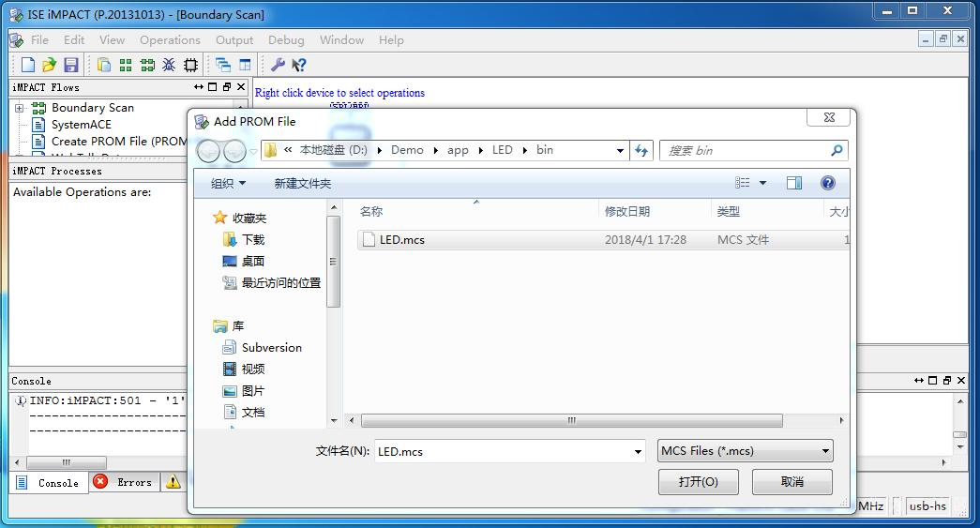Switch to the Errors tab
The image size is (980, 528).
tap(124, 482)
